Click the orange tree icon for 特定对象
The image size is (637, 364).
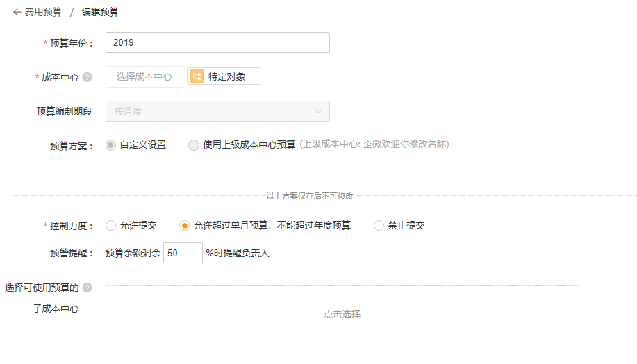click(197, 76)
